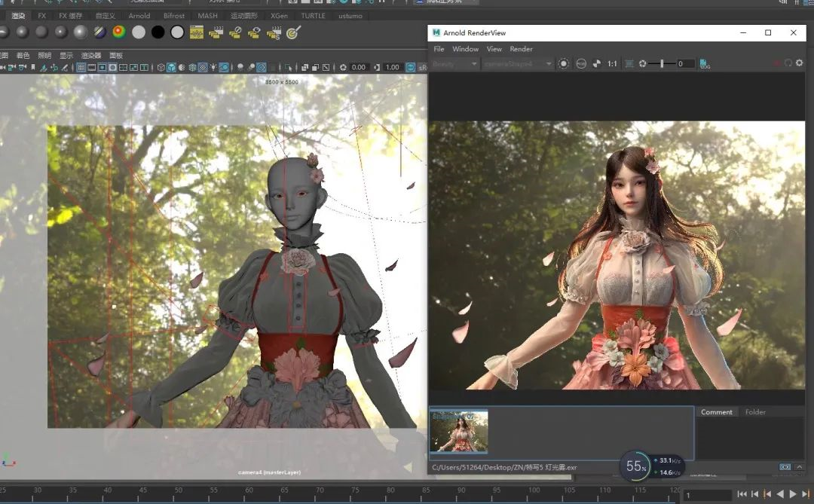The height and width of the screenshot is (504, 814).
Task: Click the viewport exposure value field 0.00
Action: point(359,68)
